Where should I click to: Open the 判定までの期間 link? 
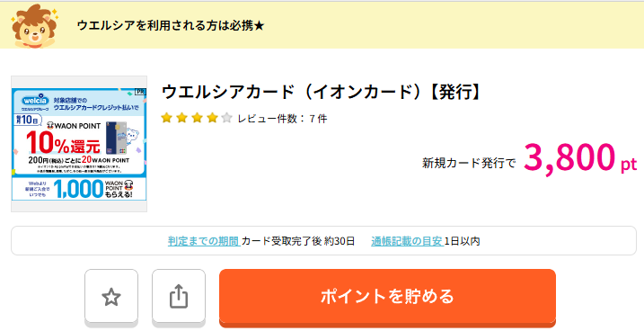[x=204, y=241]
